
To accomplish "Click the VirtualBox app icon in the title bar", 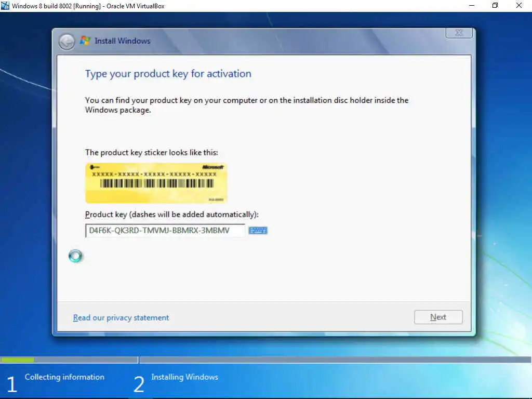I will (x=5, y=6).
